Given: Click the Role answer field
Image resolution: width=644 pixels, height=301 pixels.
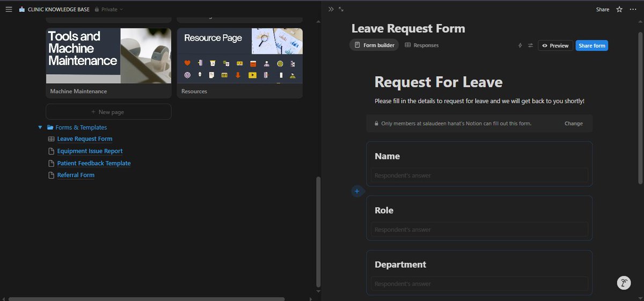Looking at the screenshot, I should (479, 230).
